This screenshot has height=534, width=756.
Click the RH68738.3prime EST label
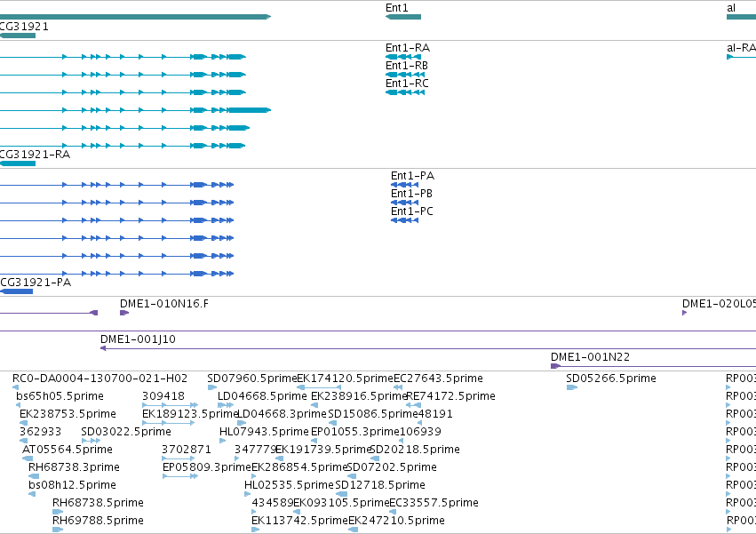tap(74, 467)
